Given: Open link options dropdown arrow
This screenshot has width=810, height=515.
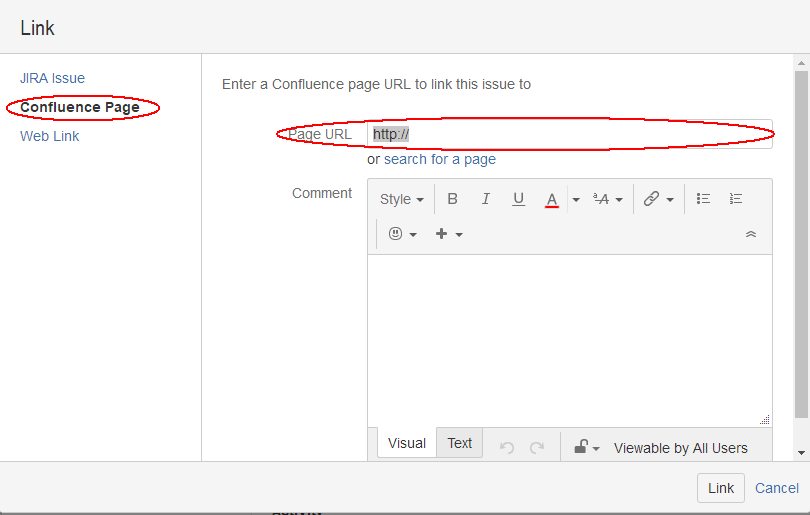Looking at the screenshot, I should (670, 199).
